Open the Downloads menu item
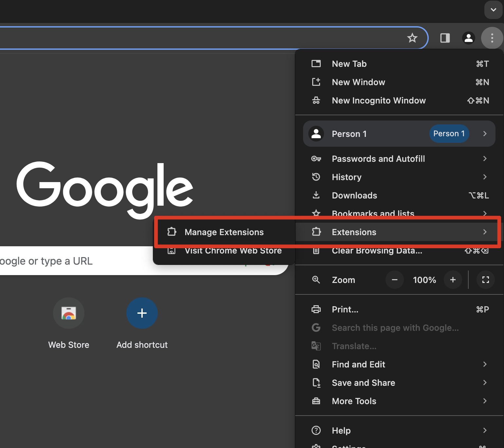 pyautogui.click(x=354, y=196)
